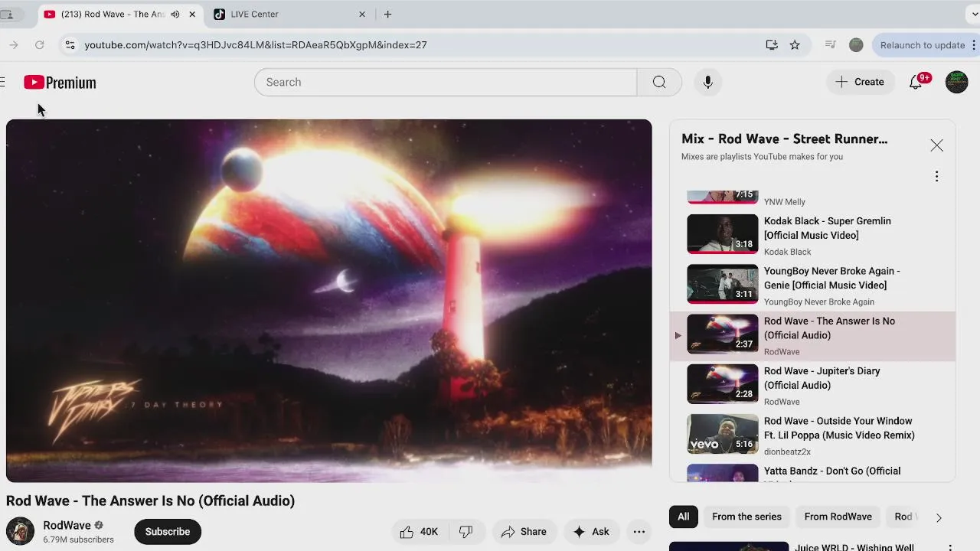Go forward in browser history
The width and height of the screenshot is (980, 551).
tap(14, 45)
